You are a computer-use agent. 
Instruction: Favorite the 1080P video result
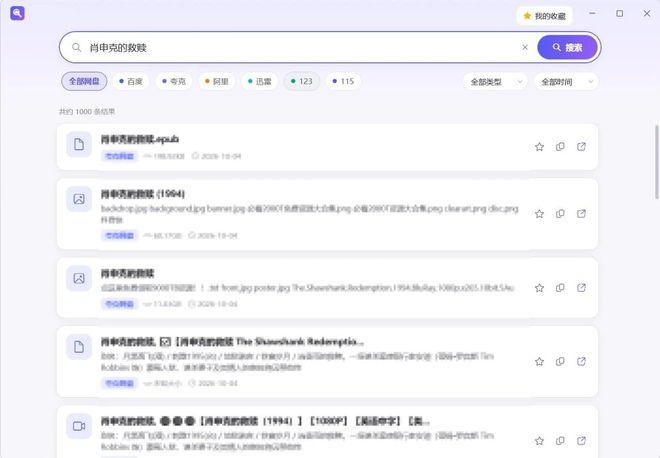(x=539, y=441)
